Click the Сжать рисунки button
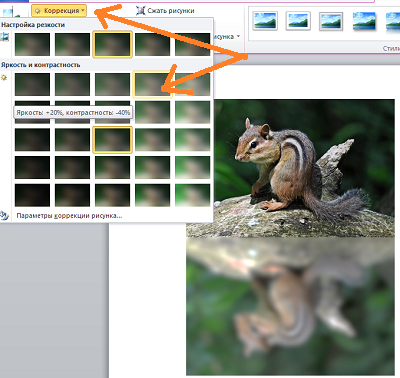Viewport: 400px width, 378px height. pos(165,11)
